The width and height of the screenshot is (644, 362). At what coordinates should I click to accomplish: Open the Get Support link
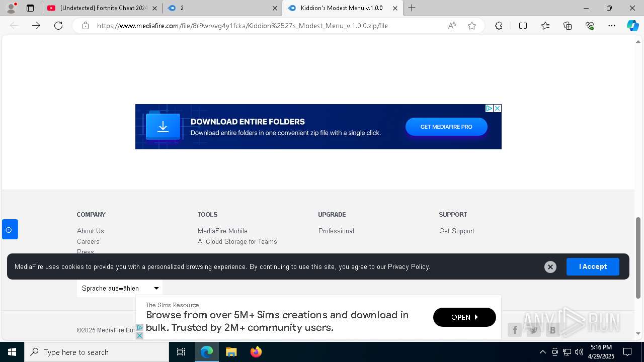click(x=457, y=231)
